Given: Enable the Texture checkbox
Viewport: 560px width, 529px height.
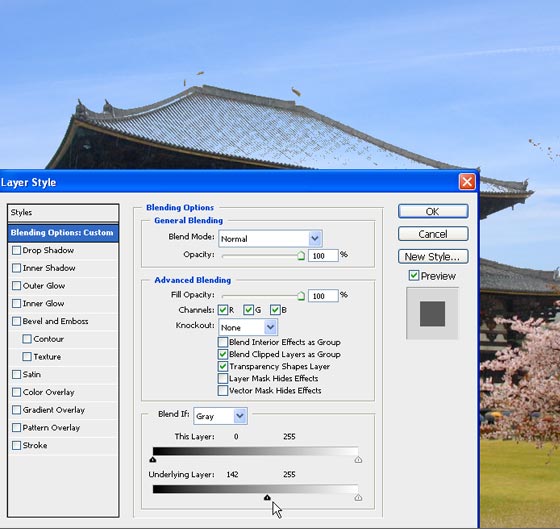Looking at the screenshot, I should point(27,356).
